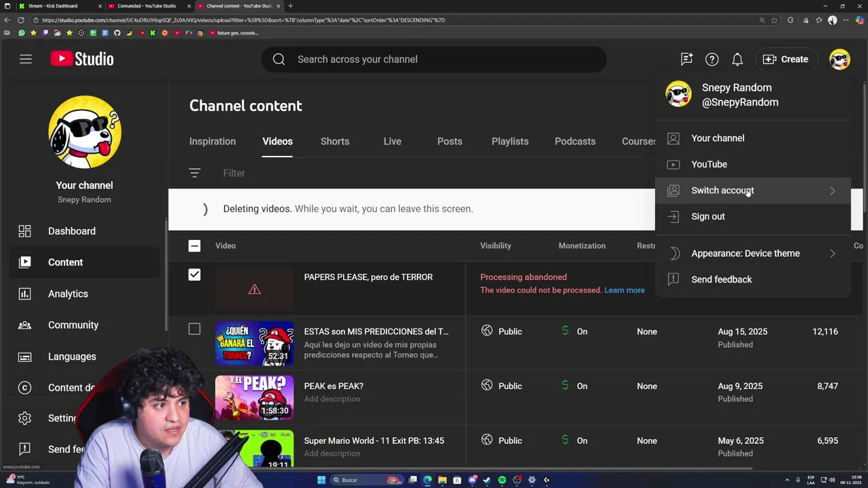Click the Send feedback icon in account menu
Image resolution: width=868 pixels, height=488 pixels.
coord(673,279)
